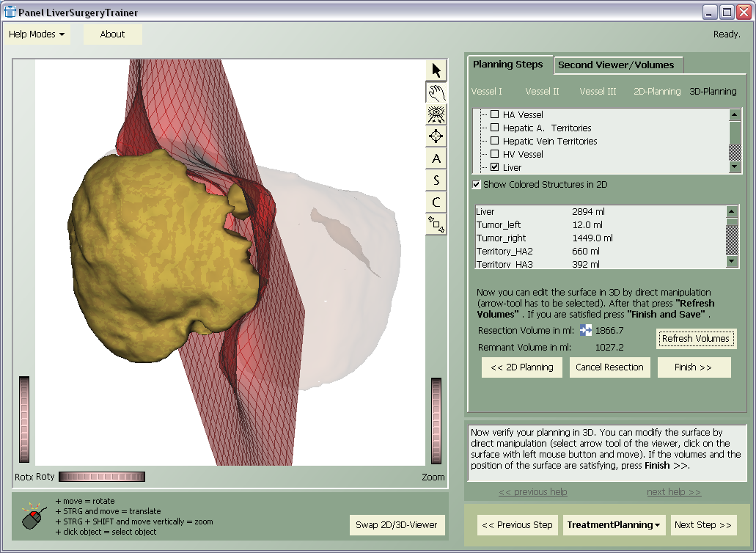Click the eye view tool icon
Viewport: 756px width, 553px height.
pyautogui.click(x=436, y=114)
